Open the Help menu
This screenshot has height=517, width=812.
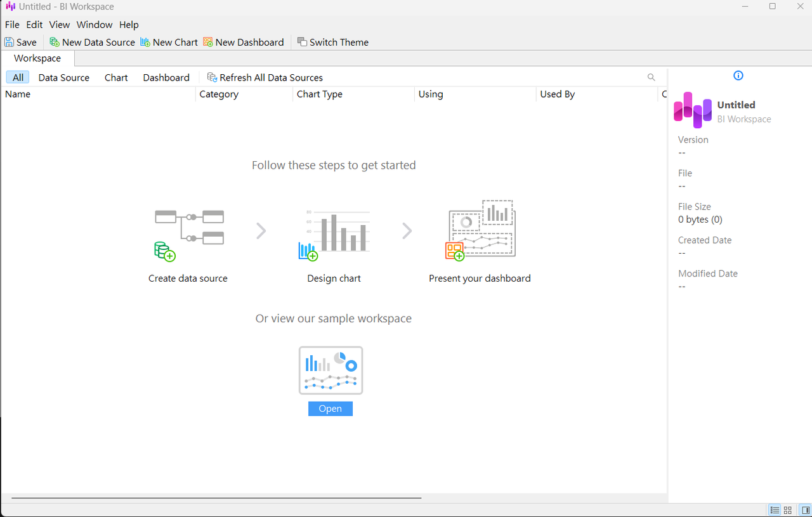tap(129, 25)
